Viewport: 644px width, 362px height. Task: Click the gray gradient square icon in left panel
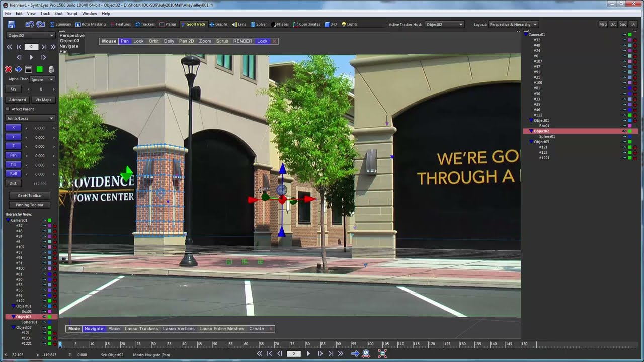29,69
